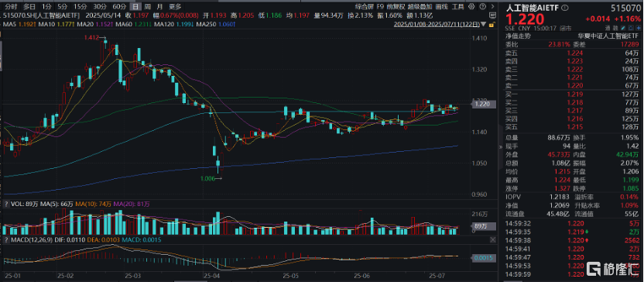
Task: Click the MACD indicator help question icon
Action: pyautogui.click(x=6, y=239)
